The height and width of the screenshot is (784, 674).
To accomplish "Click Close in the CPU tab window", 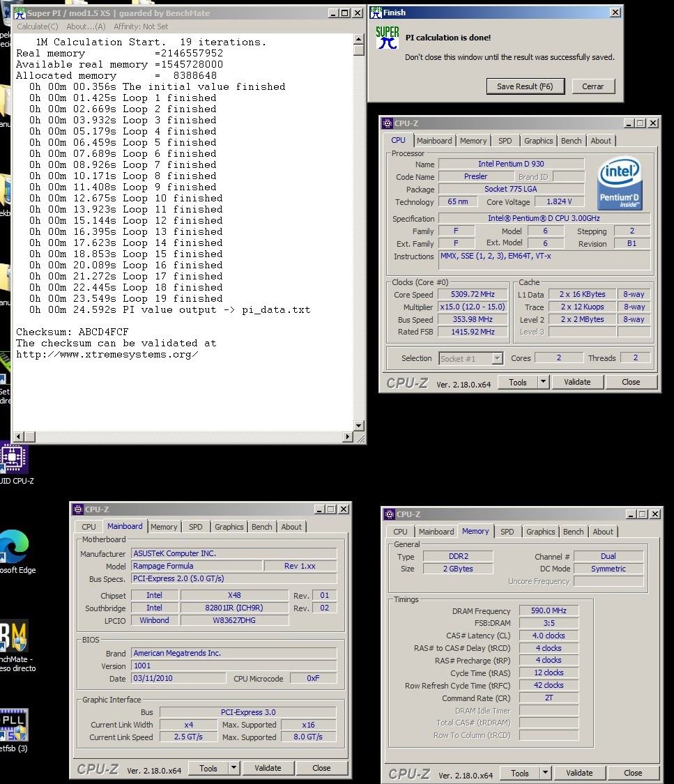I will click(x=631, y=382).
